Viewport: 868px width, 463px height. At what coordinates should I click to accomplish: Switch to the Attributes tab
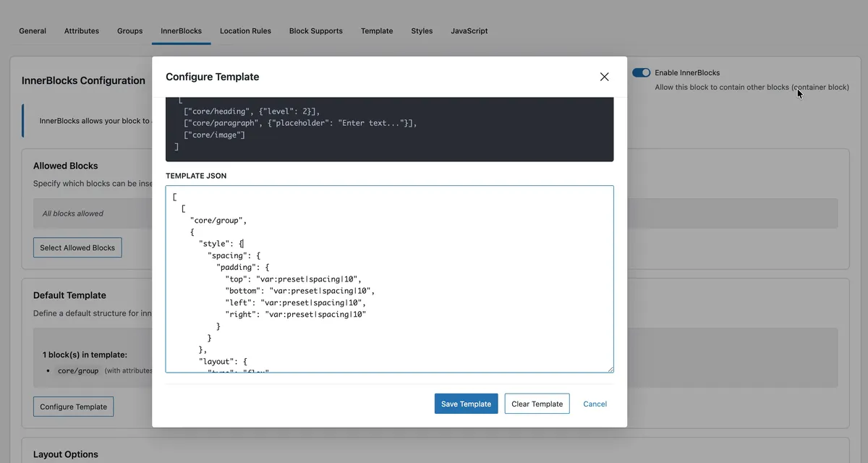click(x=82, y=31)
